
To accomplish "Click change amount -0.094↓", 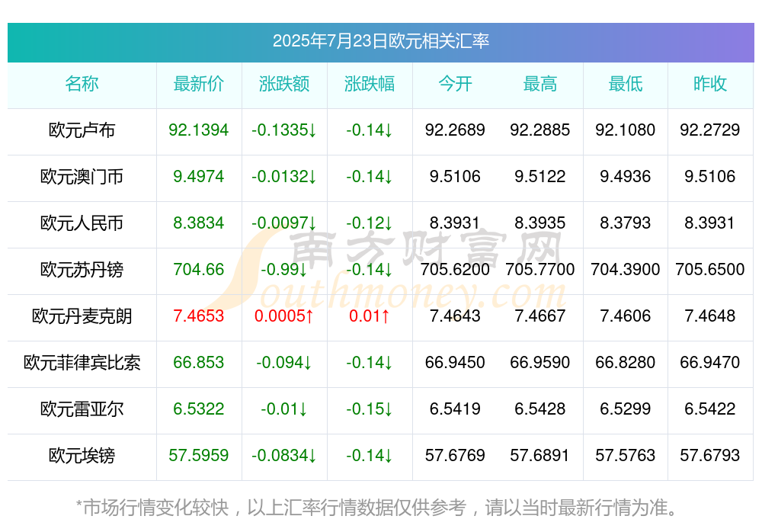I will pyautogui.click(x=283, y=363).
